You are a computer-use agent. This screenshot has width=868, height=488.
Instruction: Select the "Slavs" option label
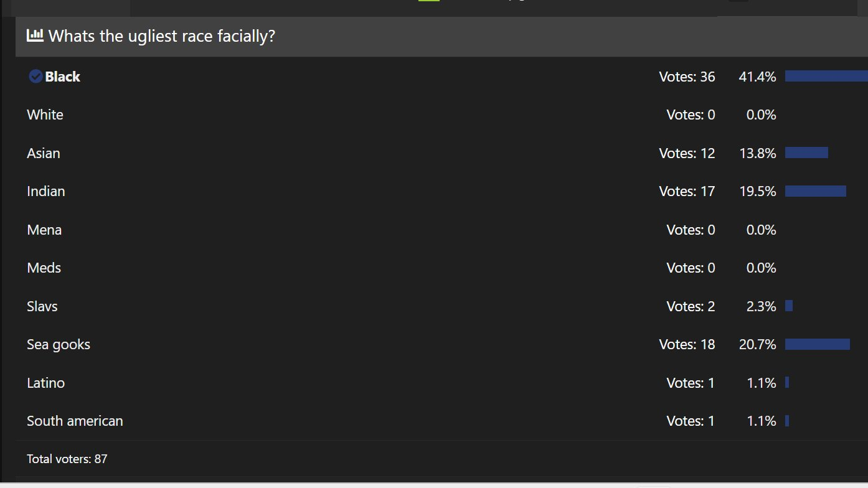coord(42,307)
